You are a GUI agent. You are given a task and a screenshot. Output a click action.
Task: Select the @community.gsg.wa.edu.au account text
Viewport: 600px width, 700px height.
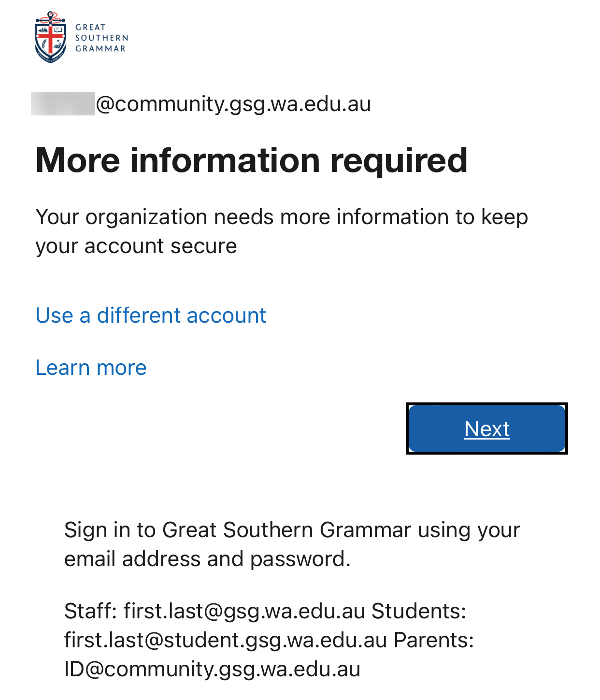pos(233,104)
